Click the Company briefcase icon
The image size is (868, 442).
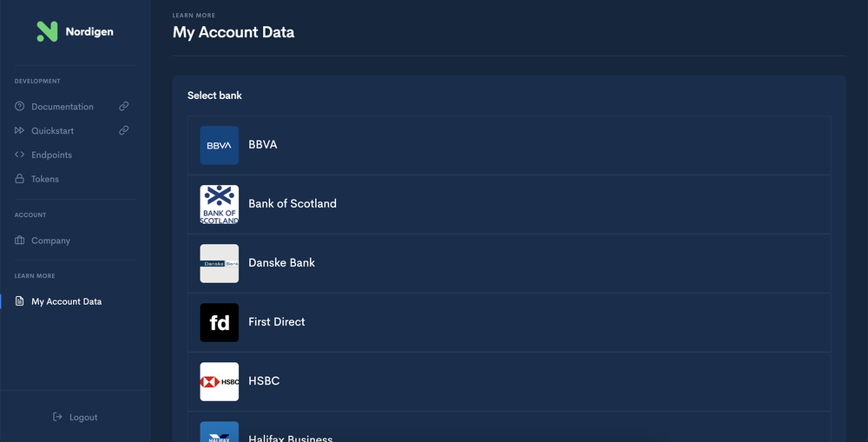[x=19, y=240]
